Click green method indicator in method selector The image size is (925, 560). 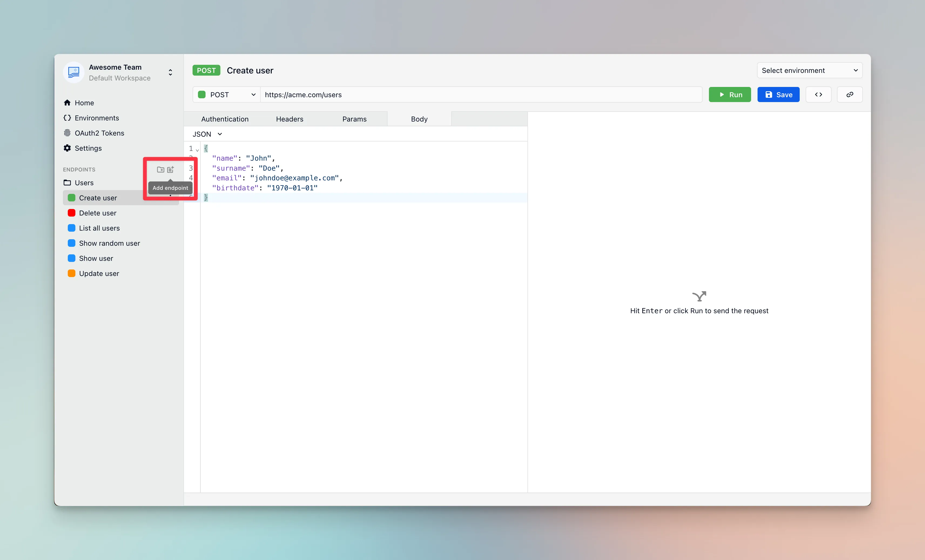201,95
